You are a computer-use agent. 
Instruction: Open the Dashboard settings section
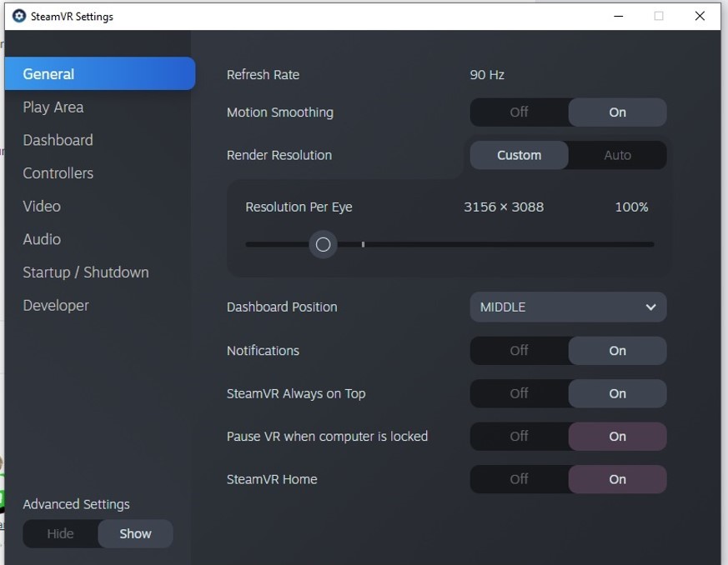[x=58, y=140]
